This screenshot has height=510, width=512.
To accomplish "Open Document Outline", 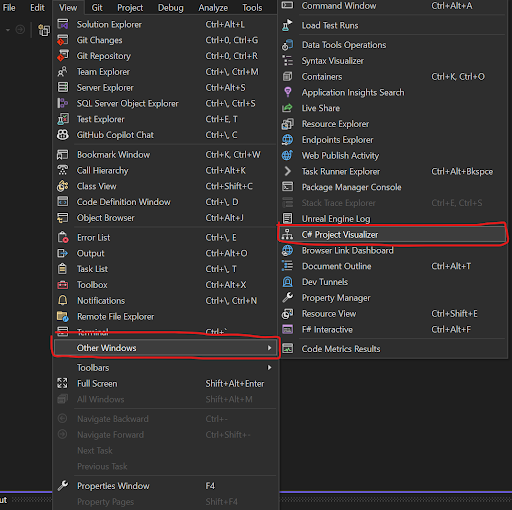I will click(392, 266).
